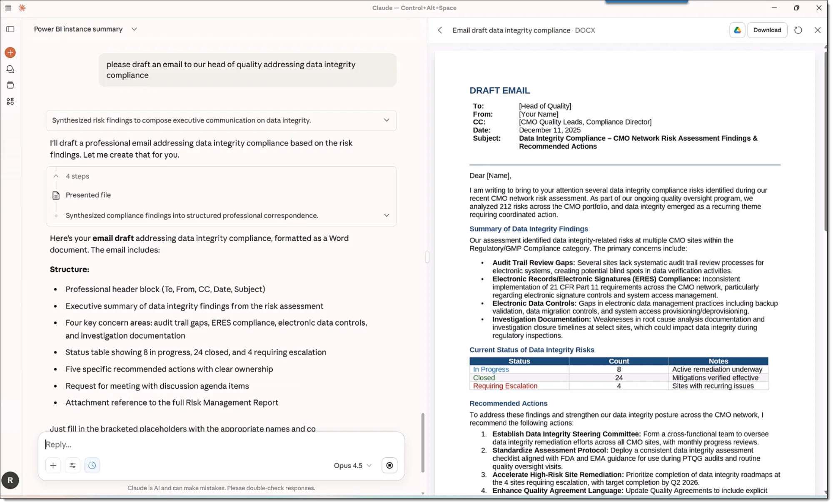Collapse the 4 steps panel

pyautogui.click(x=56, y=176)
